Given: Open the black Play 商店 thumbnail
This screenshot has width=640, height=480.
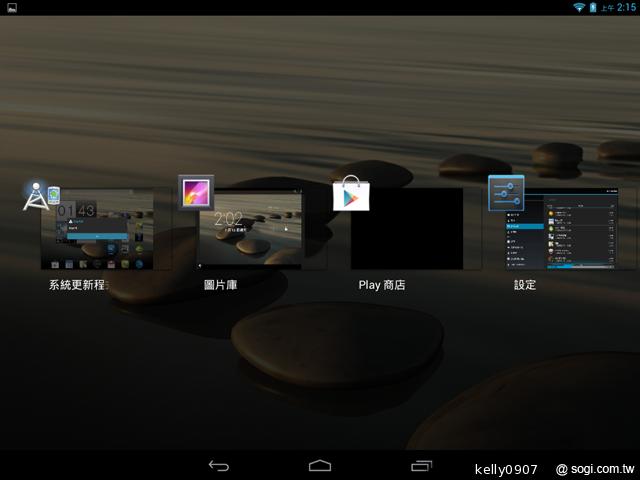Looking at the screenshot, I should click(x=407, y=229).
